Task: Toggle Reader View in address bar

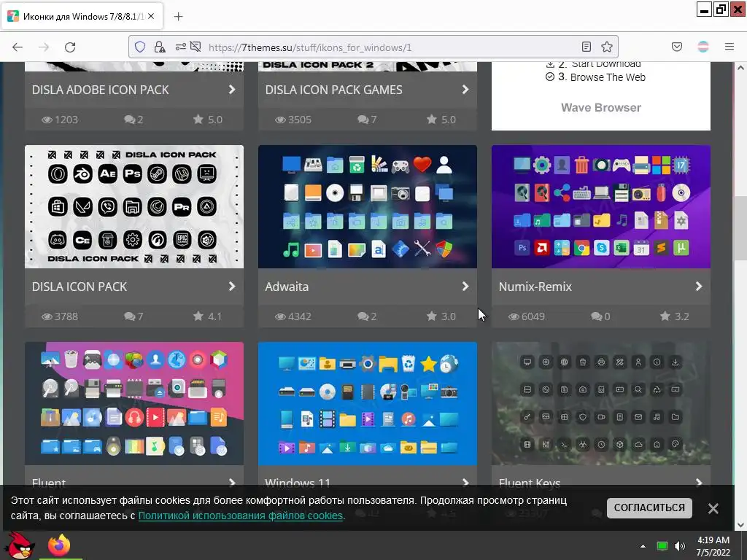Action: 587,47
